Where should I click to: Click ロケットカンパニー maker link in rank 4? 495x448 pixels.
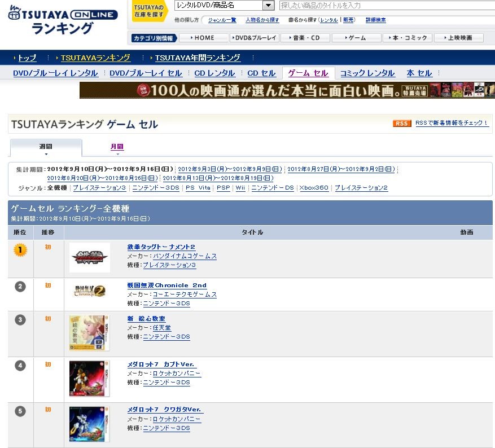(x=177, y=374)
